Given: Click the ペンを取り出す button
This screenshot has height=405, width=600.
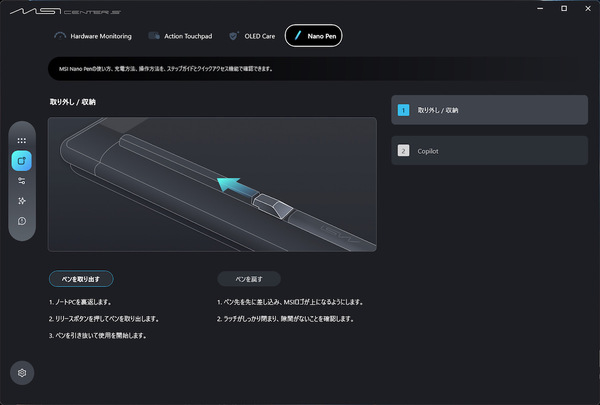Looking at the screenshot, I should click(81, 279).
